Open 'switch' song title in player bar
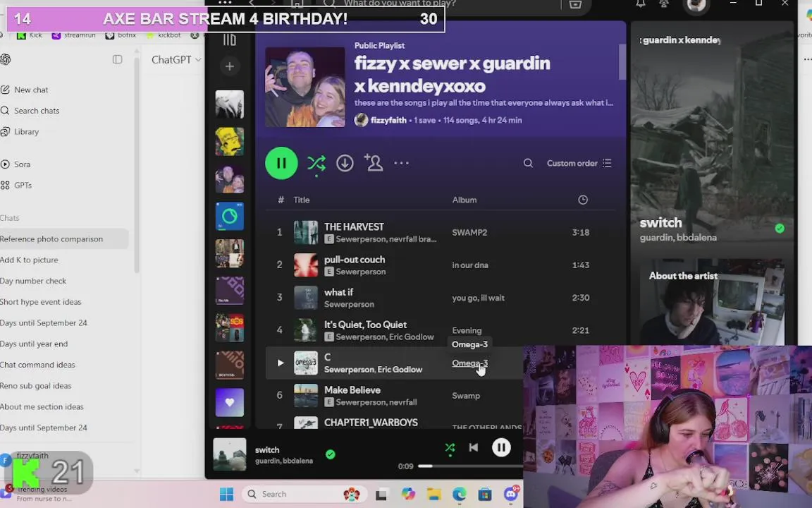The width and height of the screenshot is (812, 508). pos(267,450)
